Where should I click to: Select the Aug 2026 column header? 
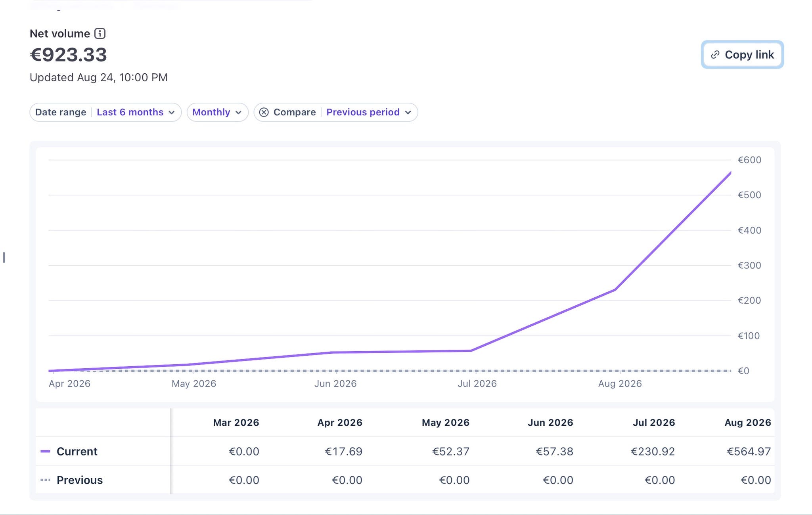[748, 423]
